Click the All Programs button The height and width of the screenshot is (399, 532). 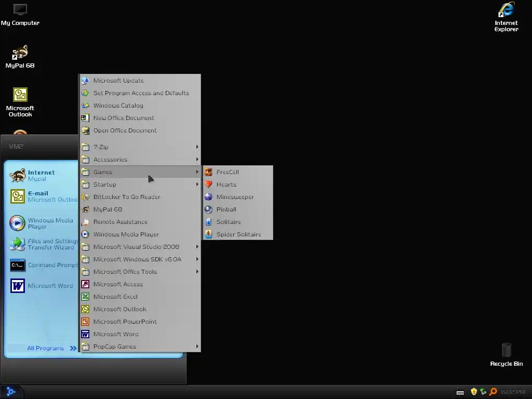coord(51,348)
